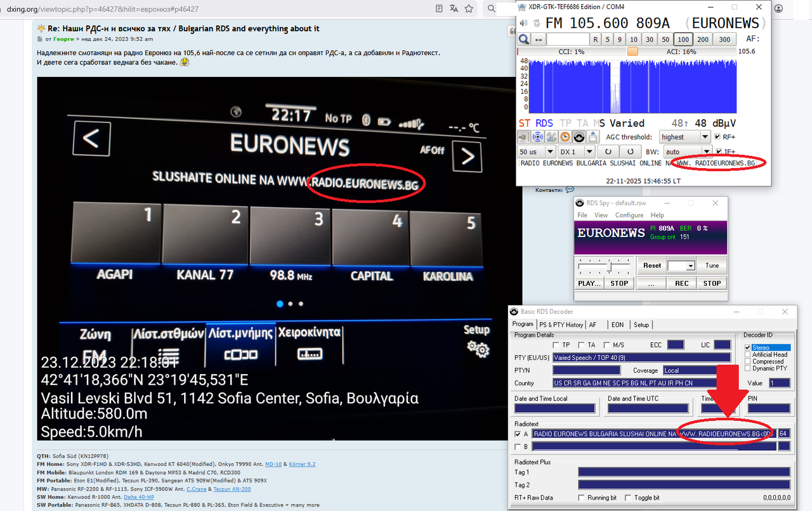Open File menu in RDS Spy
The image size is (812, 511).
582,215
